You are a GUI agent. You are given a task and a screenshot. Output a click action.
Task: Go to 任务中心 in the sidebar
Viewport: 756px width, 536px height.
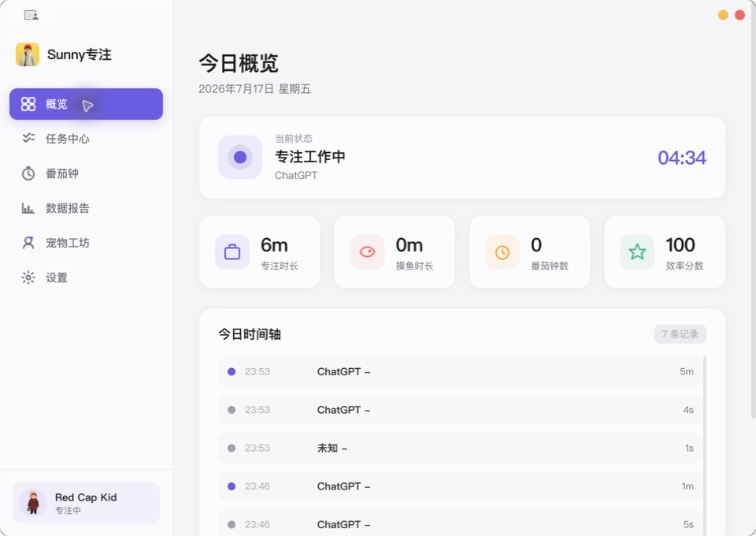[x=87, y=139]
